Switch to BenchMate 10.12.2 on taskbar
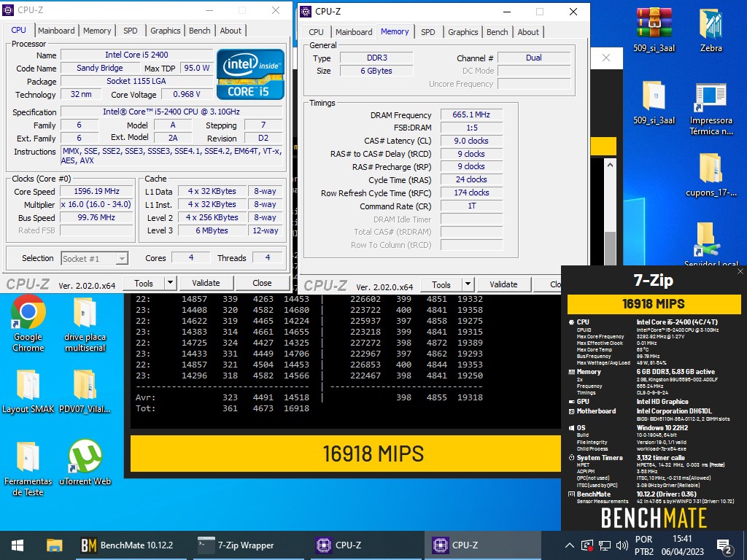The width and height of the screenshot is (747, 560). pos(128,545)
